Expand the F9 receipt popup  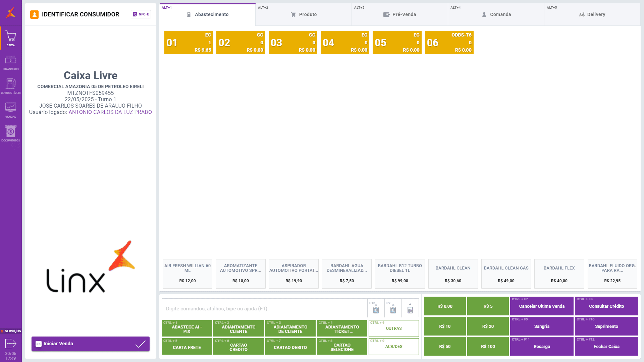point(393,308)
